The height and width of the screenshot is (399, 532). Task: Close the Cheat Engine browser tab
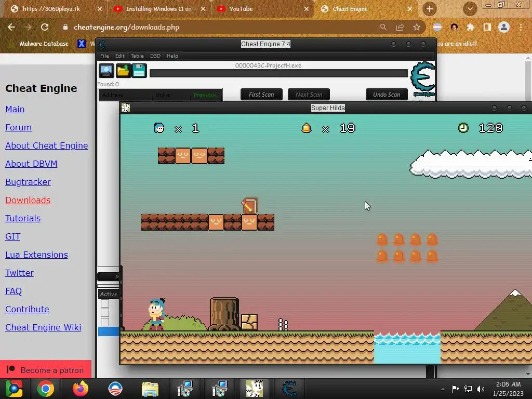point(410,9)
